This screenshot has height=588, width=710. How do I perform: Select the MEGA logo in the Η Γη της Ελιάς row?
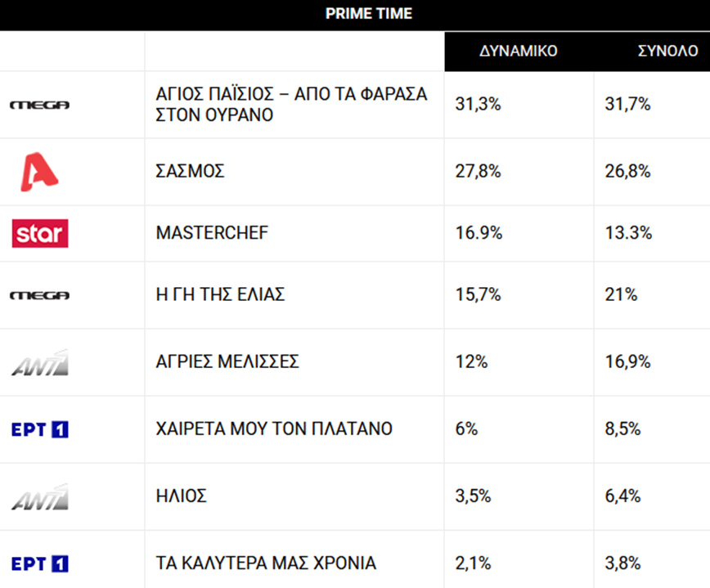[x=39, y=295]
